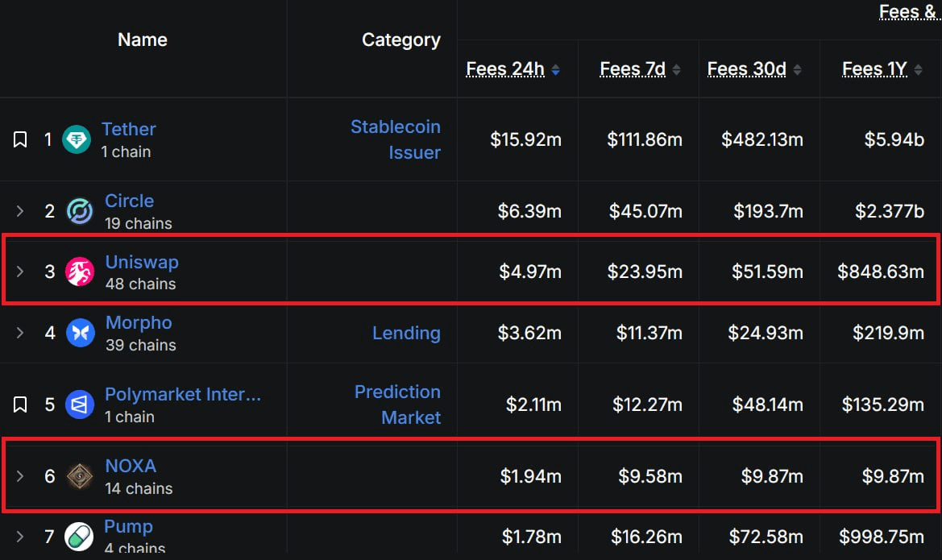Click the blue Morpho butterfly icon
942x560 pixels.
coord(80,333)
